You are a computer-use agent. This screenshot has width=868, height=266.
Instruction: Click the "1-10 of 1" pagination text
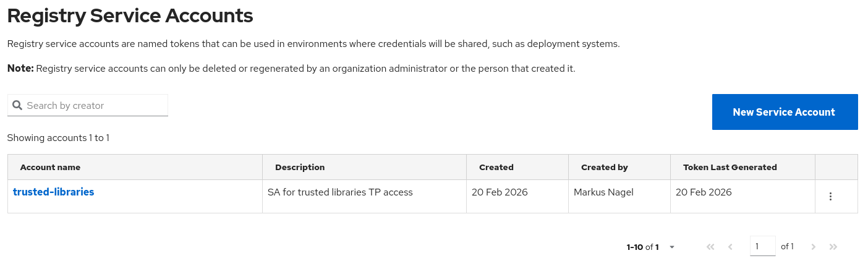[x=642, y=247]
